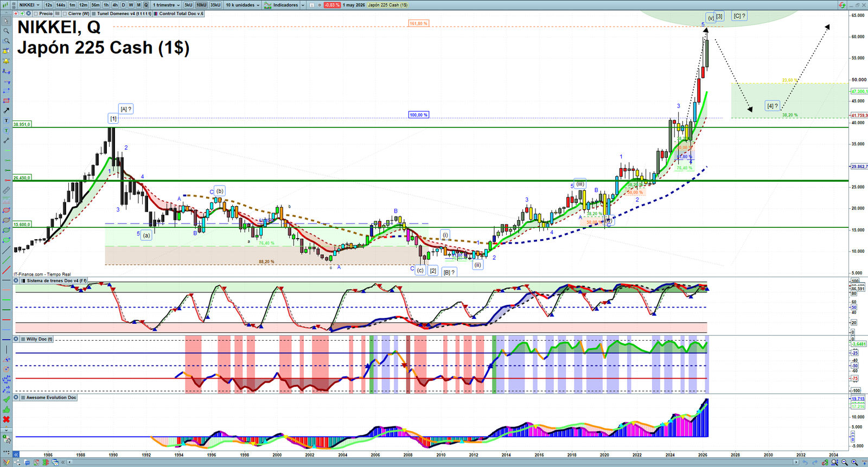Choose the green ellipse drawing tool
The image size is (868, 467).
[x=6, y=230]
